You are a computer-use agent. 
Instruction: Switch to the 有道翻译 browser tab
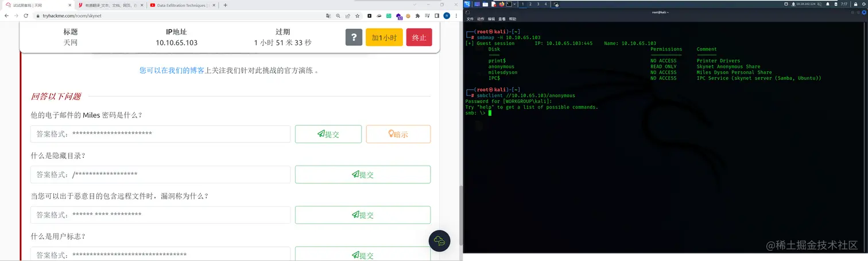(110, 5)
